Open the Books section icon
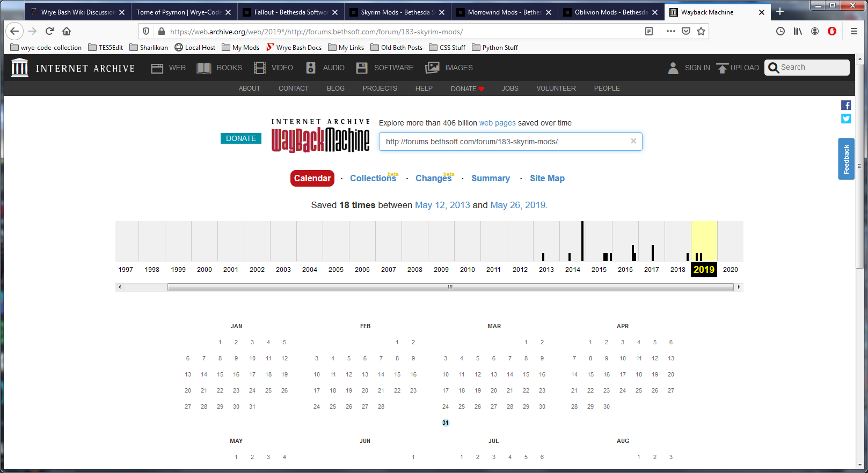This screenshot has height=473, width=868. pos(204,68)
